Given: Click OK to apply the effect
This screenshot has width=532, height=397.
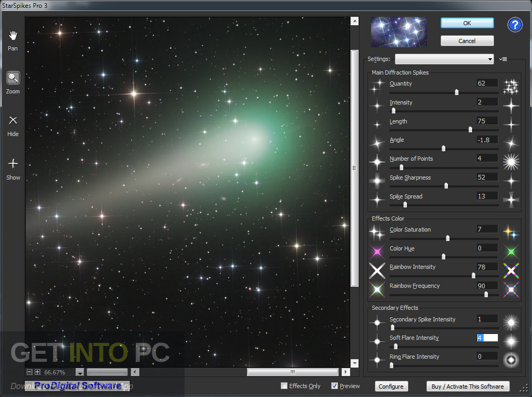Looking at the screenshot, I should tap(467, 23).
